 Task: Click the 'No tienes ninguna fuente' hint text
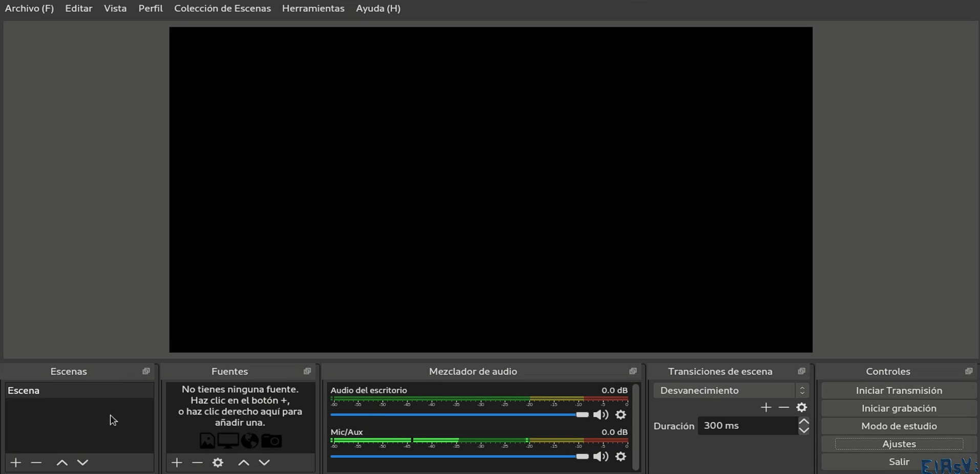pyautogui.click(x=240, y=406)
